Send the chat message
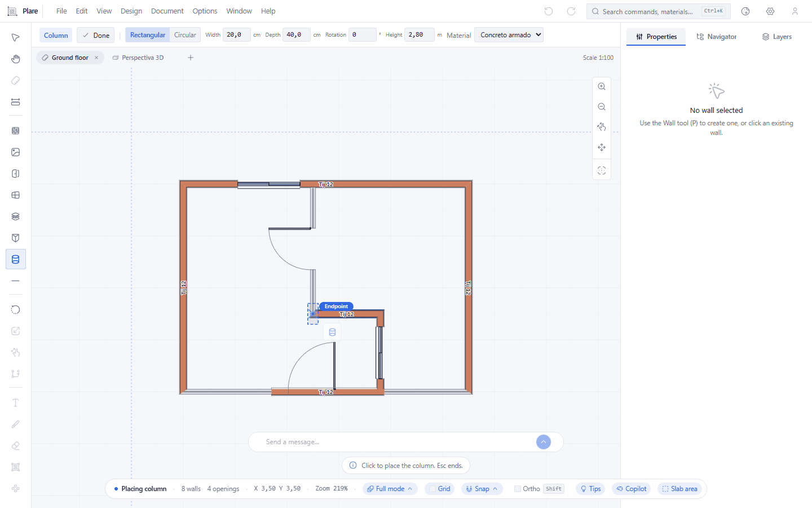This screenshot has width=812, height=508. coord(544,442)
